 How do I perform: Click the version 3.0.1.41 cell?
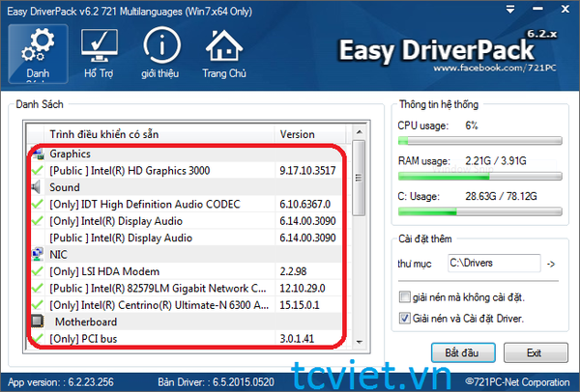[x=307, y=339]
